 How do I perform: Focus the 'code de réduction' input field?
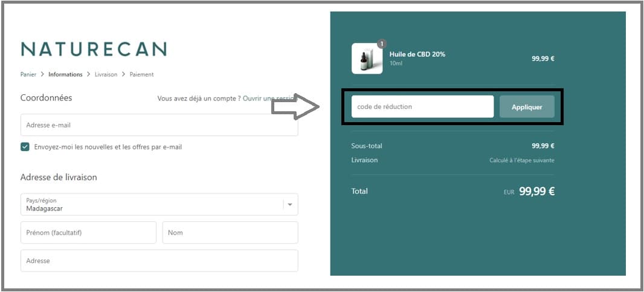click(422, 106)
